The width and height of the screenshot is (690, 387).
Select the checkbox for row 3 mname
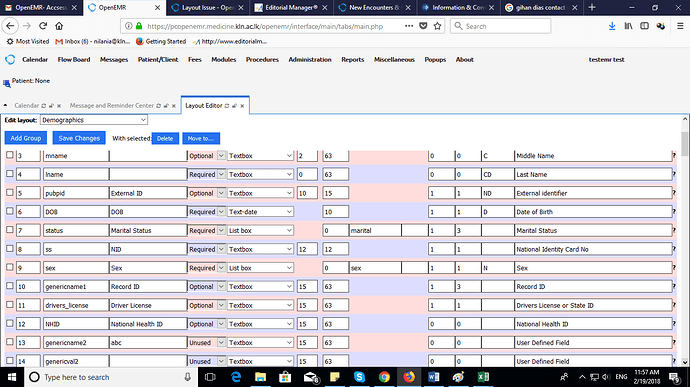coord(10,155)
